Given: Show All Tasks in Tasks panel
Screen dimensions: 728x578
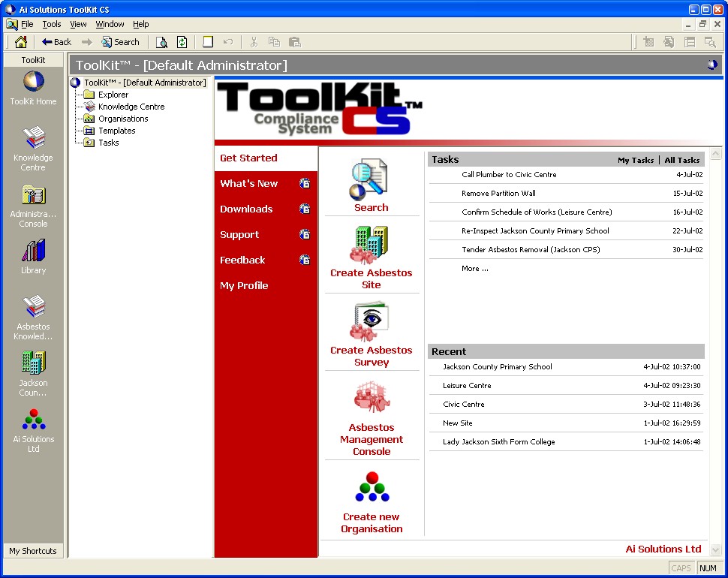Looking at the screenshot, I should click(681, 160).
